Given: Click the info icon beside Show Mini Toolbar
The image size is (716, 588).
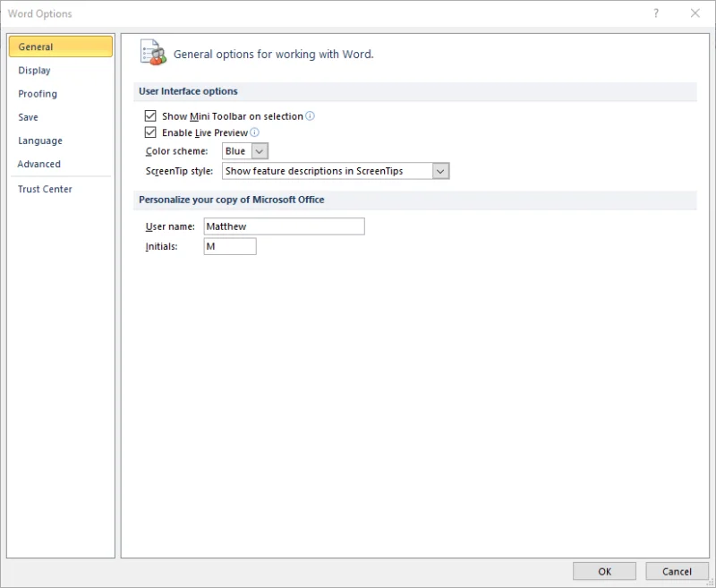Looking at the screenshot, I should pyautogui.click(x=310, y=116).
